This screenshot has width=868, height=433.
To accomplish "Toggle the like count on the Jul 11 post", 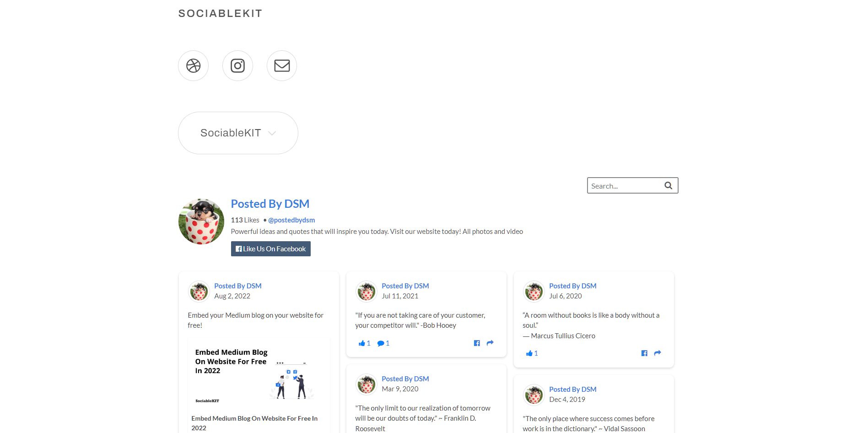I will click(365, 343).
